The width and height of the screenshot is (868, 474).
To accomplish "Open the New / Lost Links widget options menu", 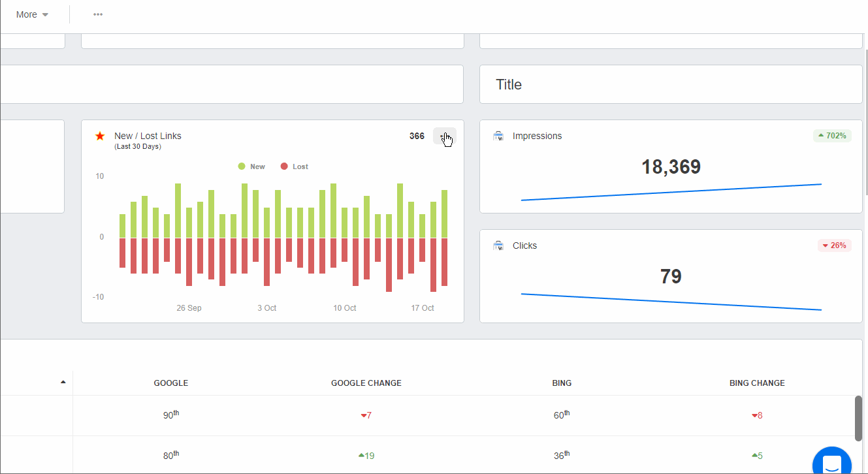I will 444,136.
